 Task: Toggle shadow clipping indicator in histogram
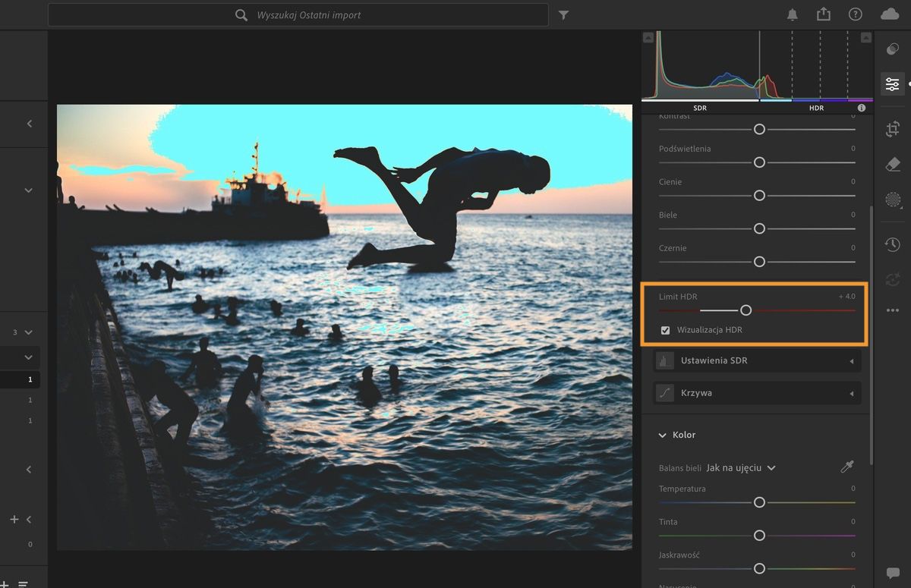click(648, 37)
